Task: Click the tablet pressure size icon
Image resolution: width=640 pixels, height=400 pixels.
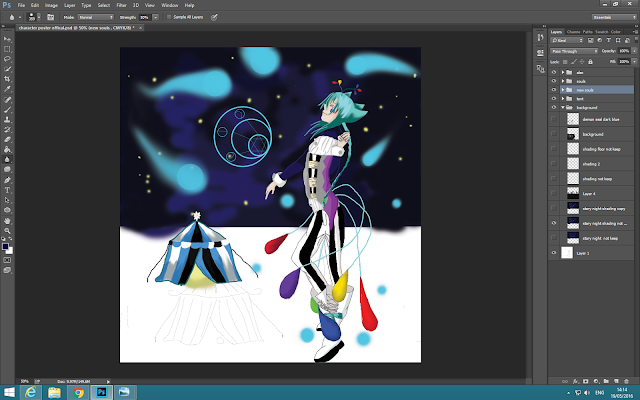Action: pos(214,17)
